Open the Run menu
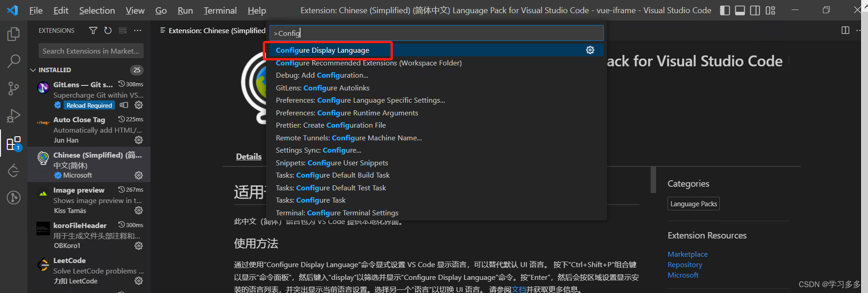The image size is (868, 293). click(185, 10)
